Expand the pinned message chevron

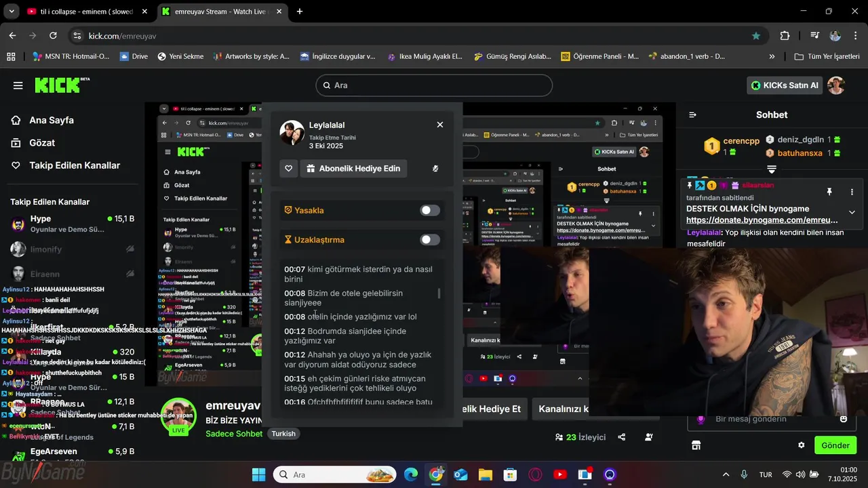(852, 213)
